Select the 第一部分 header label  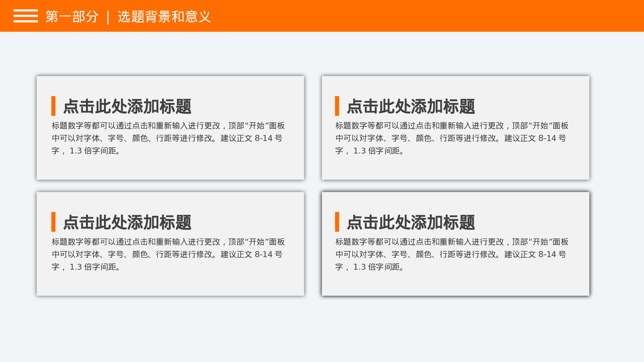click(71, 17)
